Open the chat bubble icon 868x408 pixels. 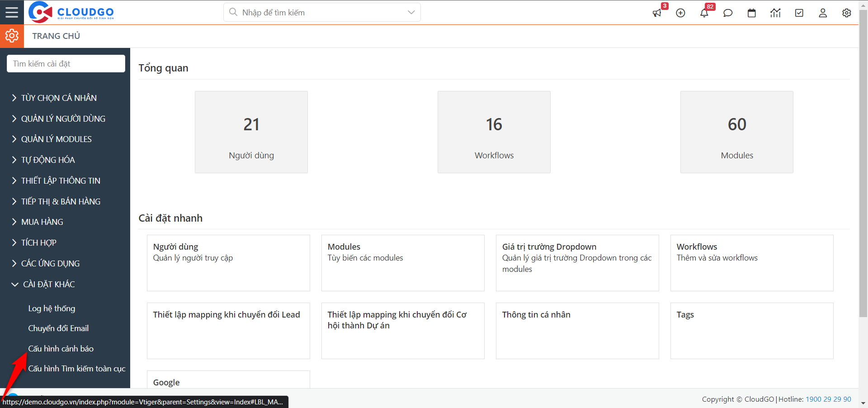click(x=728, y=13)
